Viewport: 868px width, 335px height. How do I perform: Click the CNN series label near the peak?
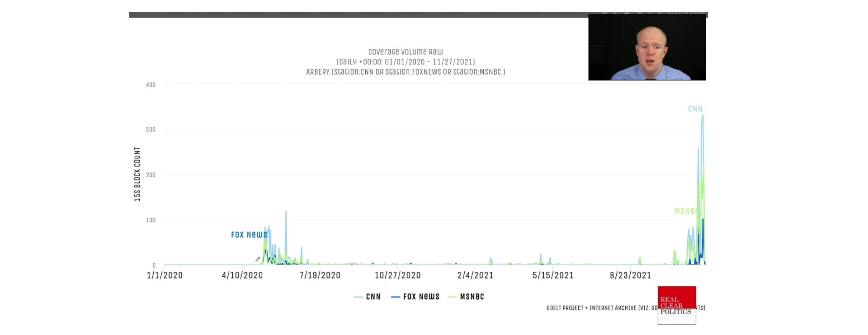695,109
